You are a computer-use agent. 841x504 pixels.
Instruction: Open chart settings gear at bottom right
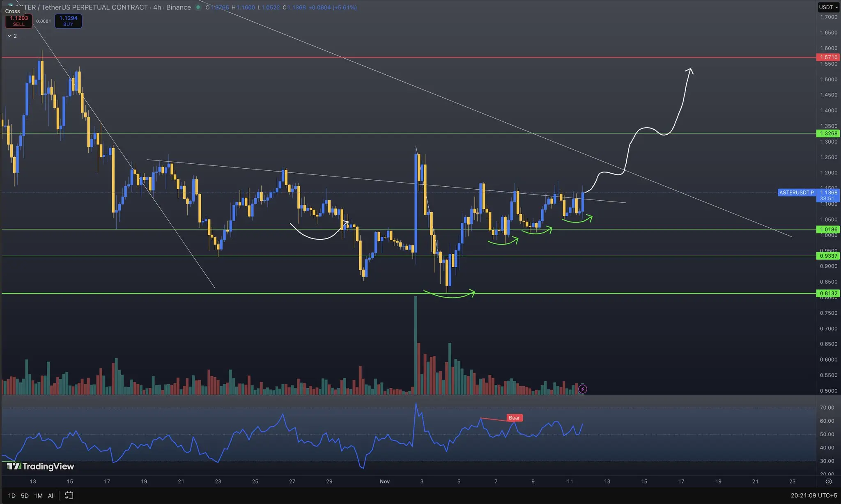[x=829, y=481]
